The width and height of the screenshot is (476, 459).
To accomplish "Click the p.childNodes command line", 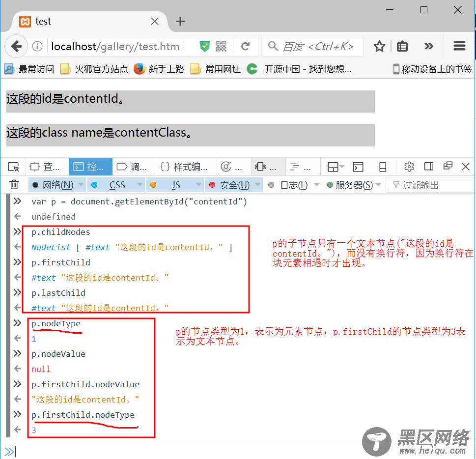I will click(x=61, y=232).
